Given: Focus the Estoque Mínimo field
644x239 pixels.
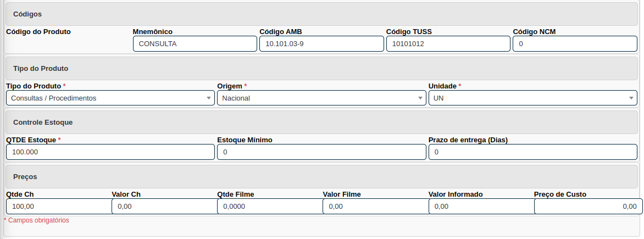Looking at the screenshot, I should coord(321,152).
